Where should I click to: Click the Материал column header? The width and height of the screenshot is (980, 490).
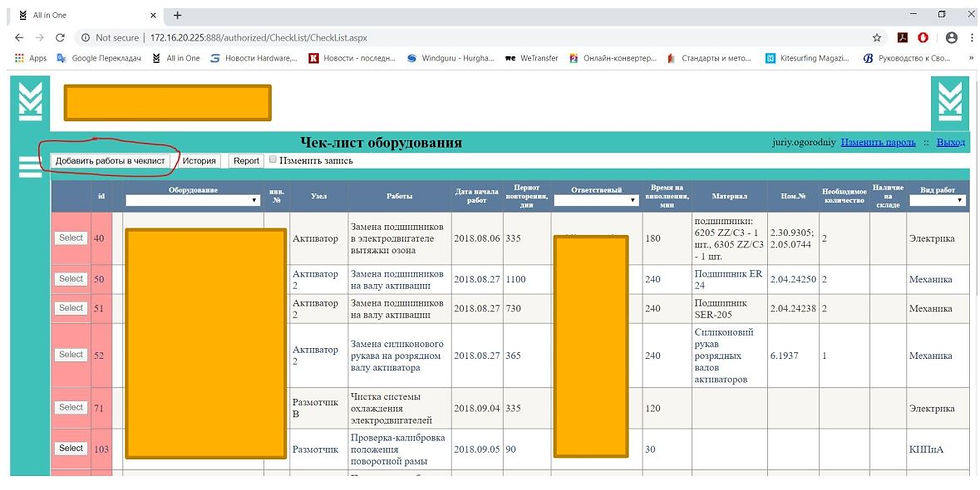(728, 196)
